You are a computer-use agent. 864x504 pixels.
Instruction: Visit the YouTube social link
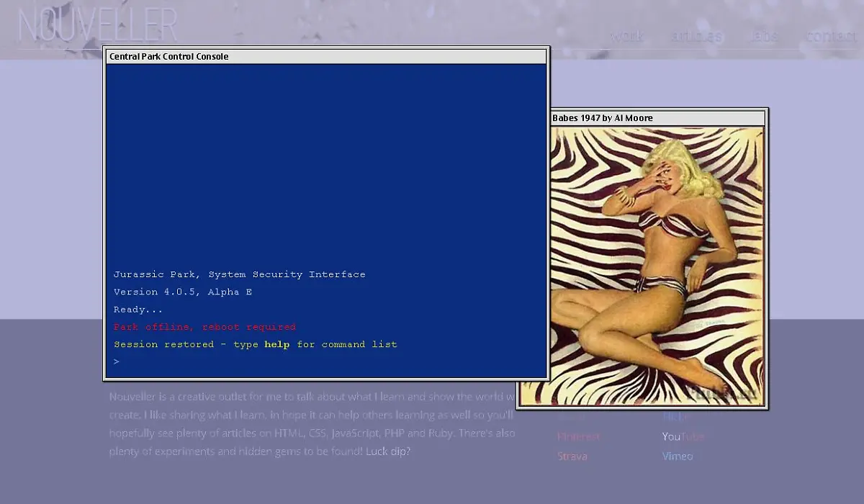(683, 436)
